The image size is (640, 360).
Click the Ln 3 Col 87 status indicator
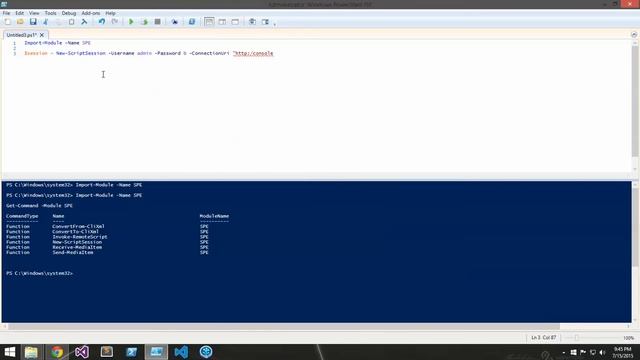[543, 338]
